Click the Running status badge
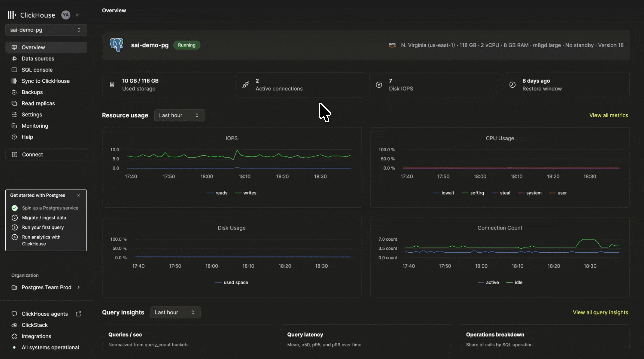Image resolution: width=644 pixels, height=359 pixels. (x=187, y=45)
